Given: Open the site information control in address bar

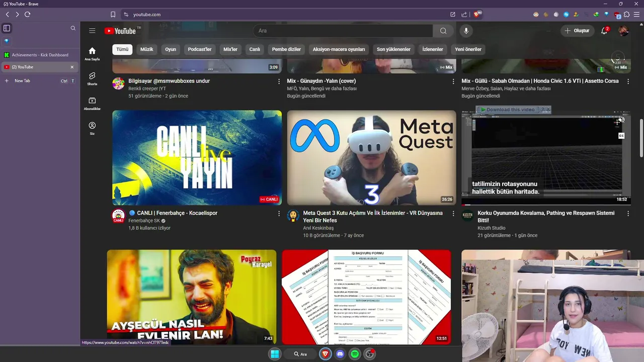Looking at the screenshot, I should click(x=126, y=15).
